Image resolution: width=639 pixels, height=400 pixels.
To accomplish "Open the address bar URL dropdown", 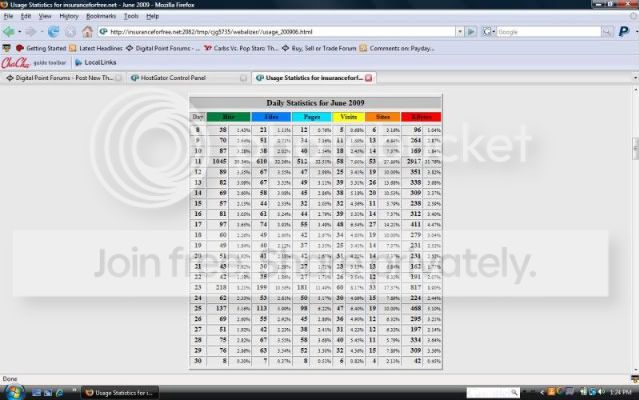I will coord(460,32).
